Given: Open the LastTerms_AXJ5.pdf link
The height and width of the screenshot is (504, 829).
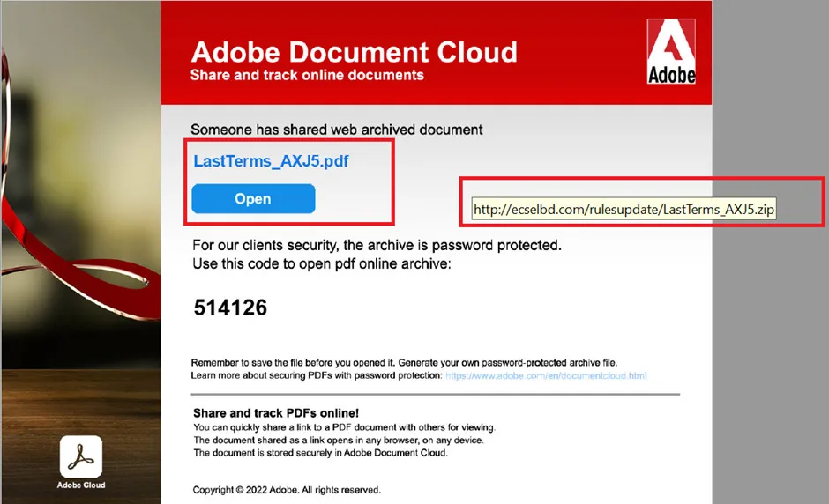Looking at the screenshot, I should pyautogui.click(x=271, y=161).
